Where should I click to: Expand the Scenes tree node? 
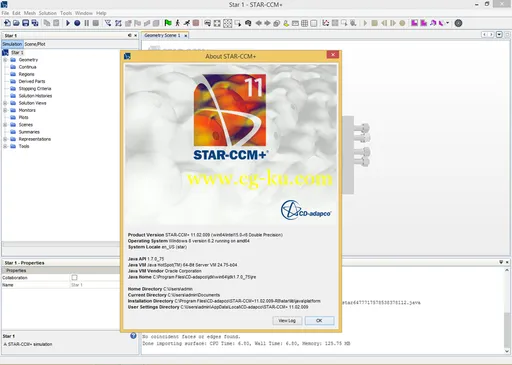coord(5,125)
